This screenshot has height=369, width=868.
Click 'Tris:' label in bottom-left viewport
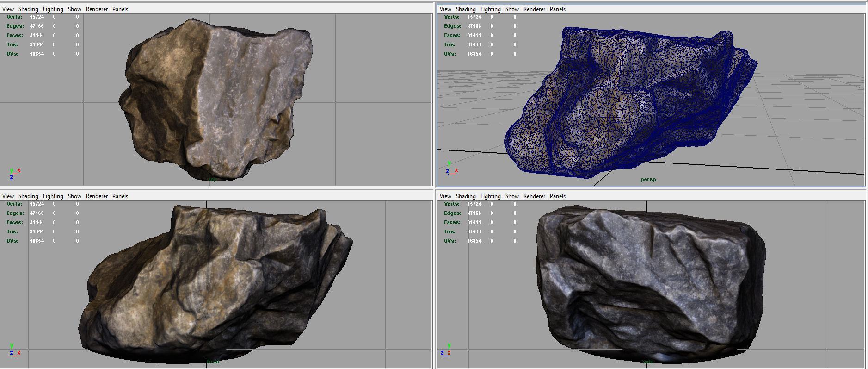pos(12,231)
